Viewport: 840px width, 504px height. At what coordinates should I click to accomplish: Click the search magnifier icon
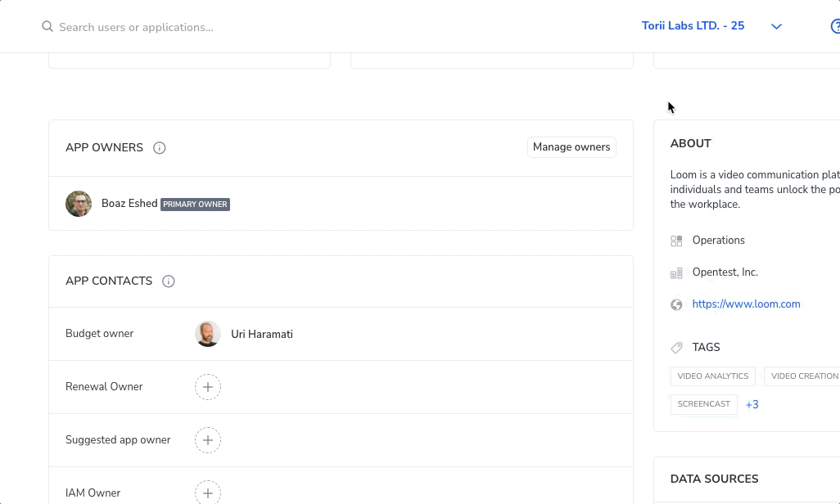[x=47, y=26]
